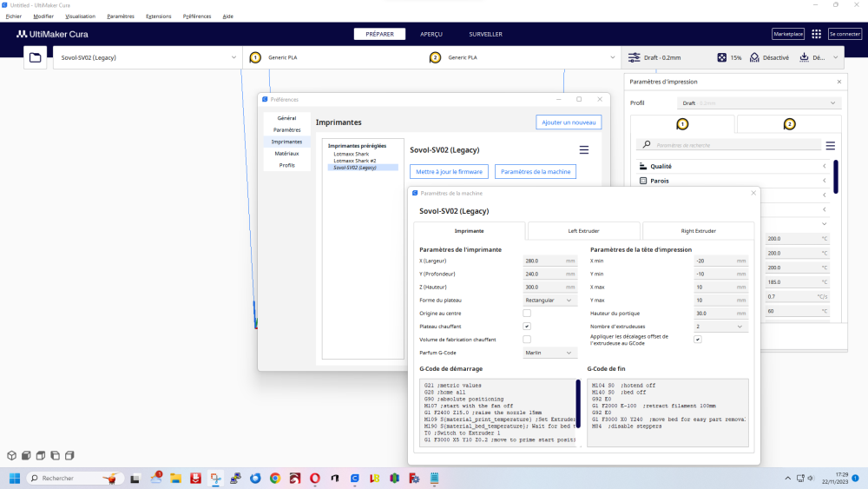This screenshot has width=868, height=489.
Task: Open the Extensions menu
Action: [158, 17]
